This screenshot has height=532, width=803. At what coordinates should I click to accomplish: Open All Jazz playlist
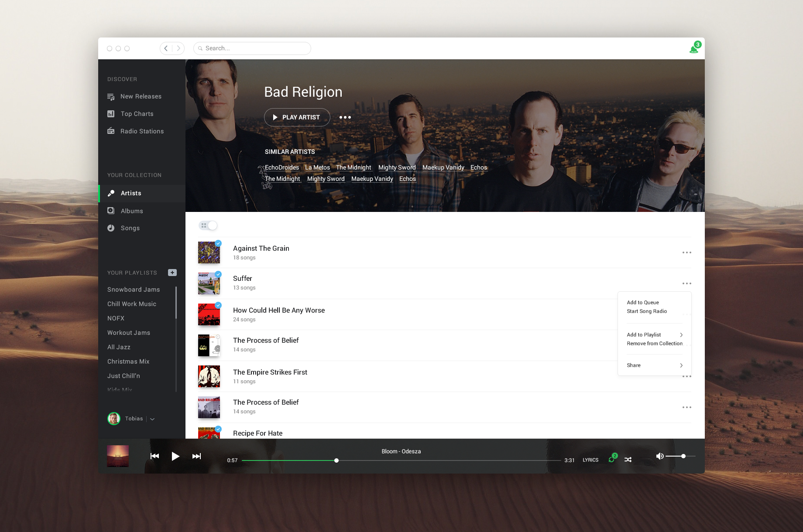[119, 347]
